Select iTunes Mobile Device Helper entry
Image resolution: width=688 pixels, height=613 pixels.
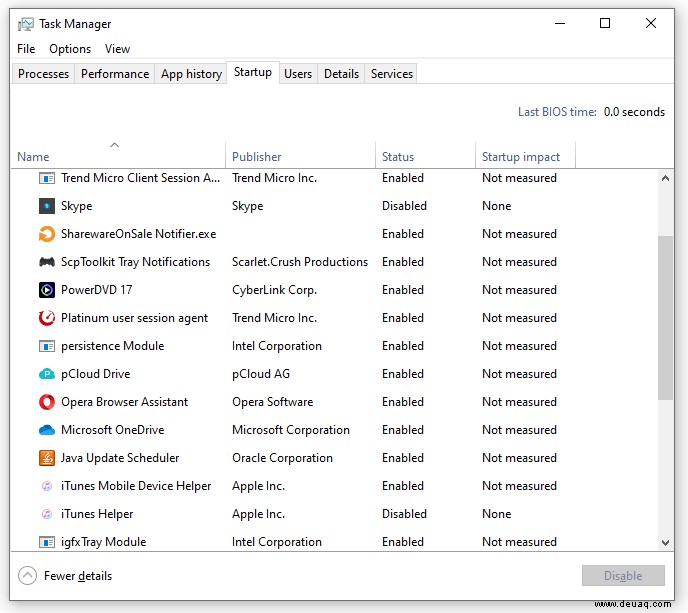[x=136, y=486]
